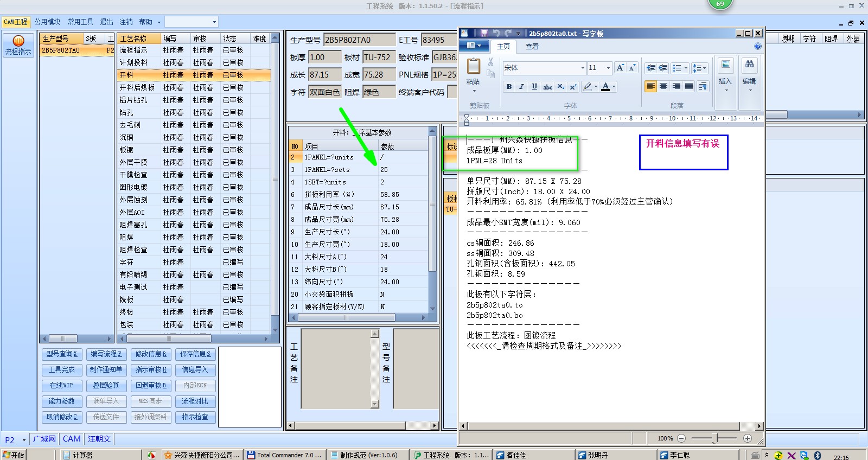The image size is (868, 460).
Task: Apply superscript formatting in WordPad
Action: pos(573,86)
